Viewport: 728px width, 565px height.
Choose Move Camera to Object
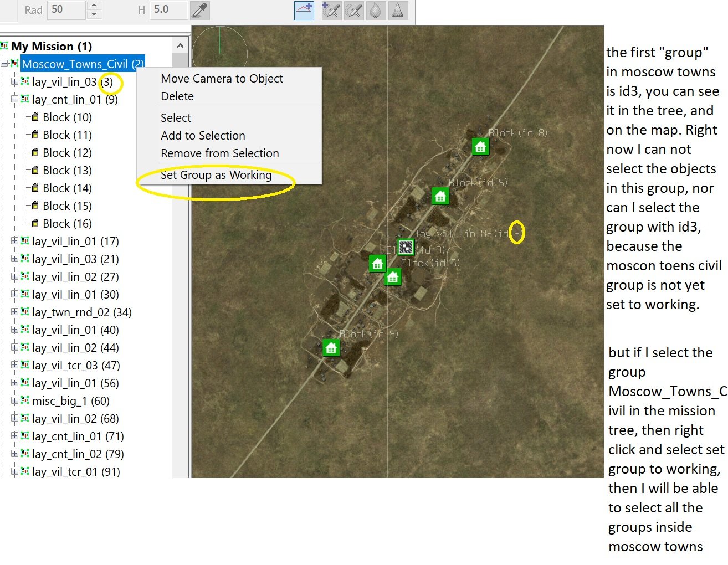tap(222, 79)
